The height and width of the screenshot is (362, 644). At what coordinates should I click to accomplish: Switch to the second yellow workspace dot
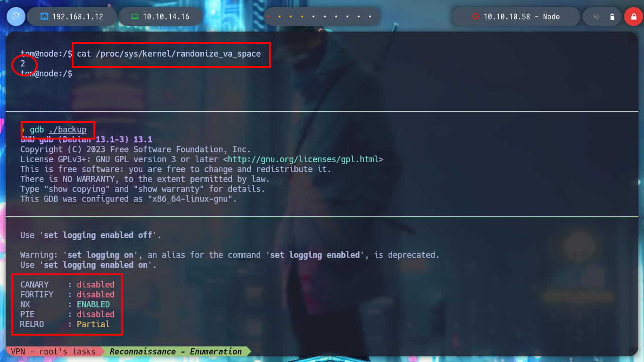279,17
